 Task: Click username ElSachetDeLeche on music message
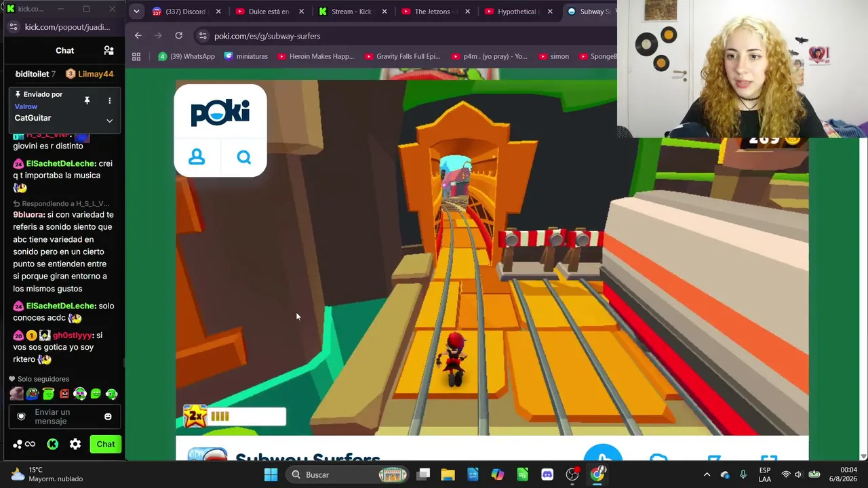[61, 163]
